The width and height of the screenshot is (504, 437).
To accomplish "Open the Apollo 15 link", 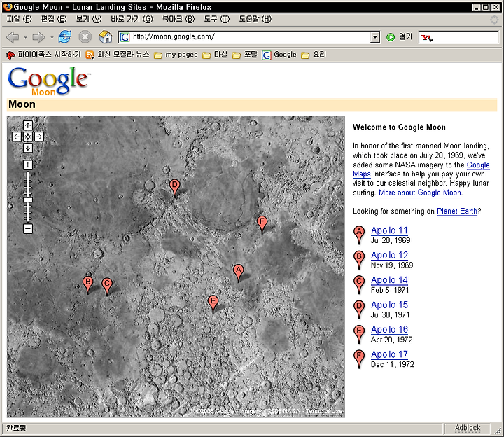I will (x=390, y=305).
